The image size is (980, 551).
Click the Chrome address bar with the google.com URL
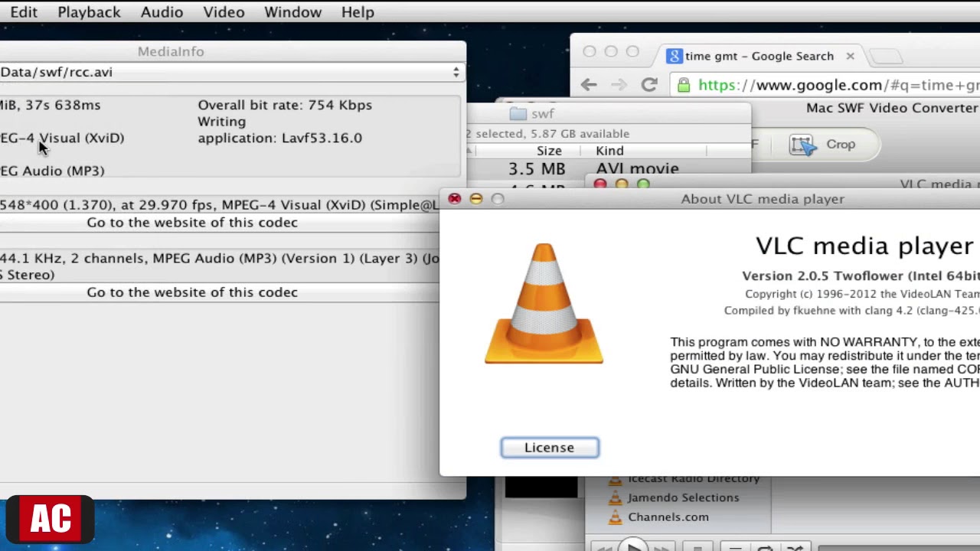(x=825, y=85)
